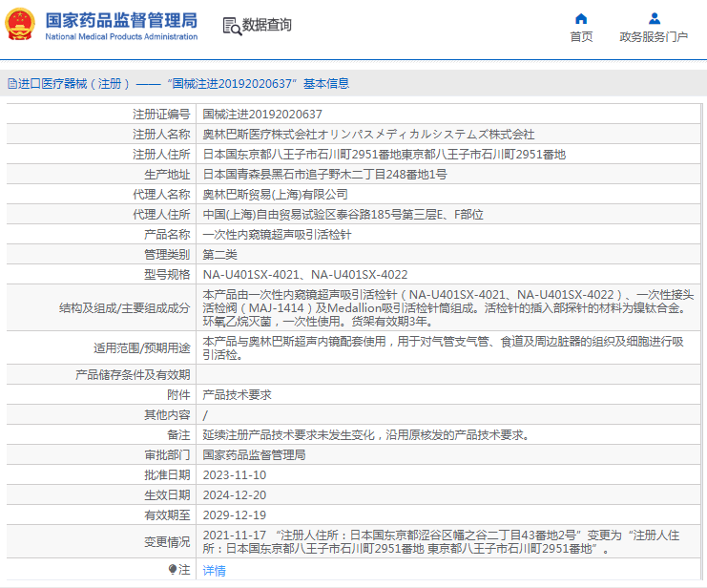This screenshot has height=588, width=707.
Task: Click the 注册证编号 row label
Action: tap(161, 115)
